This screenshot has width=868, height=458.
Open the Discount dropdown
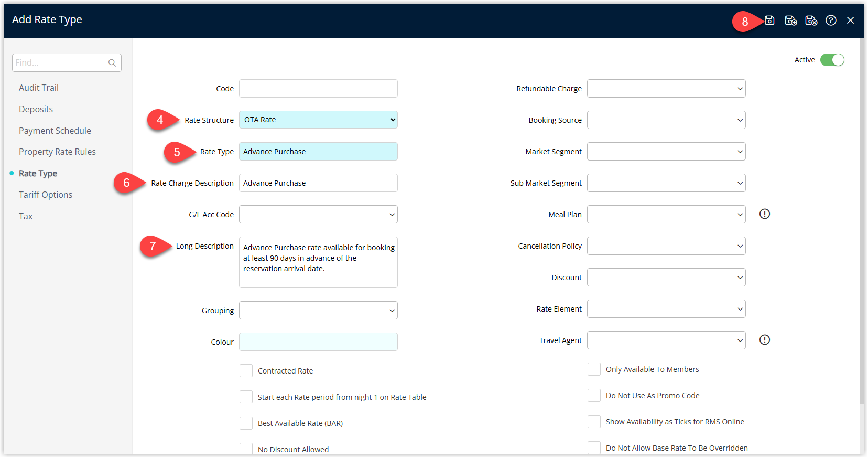coord(666,277)
